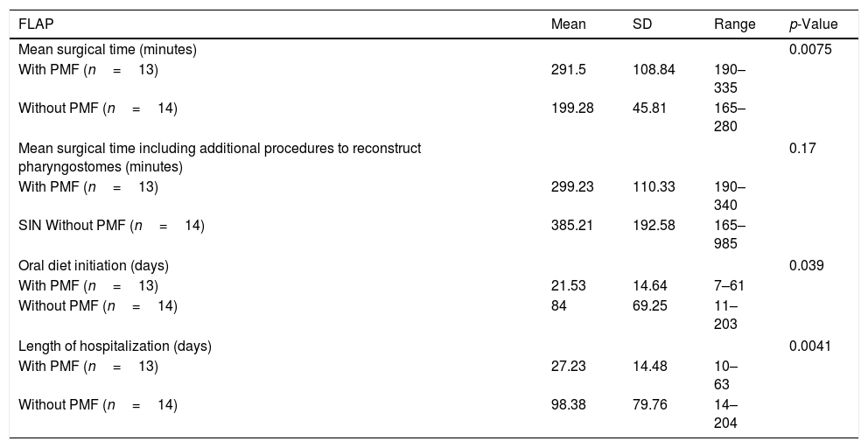Click the p-value 0.039 cell
The width and height of the screenshot is (868, 448).
tap(806, 266)
